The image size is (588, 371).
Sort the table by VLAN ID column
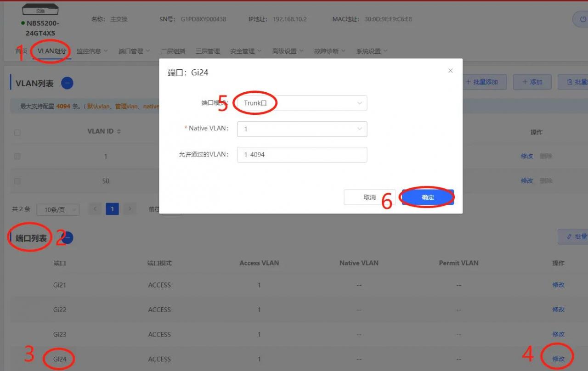click(x=119, y=132)
